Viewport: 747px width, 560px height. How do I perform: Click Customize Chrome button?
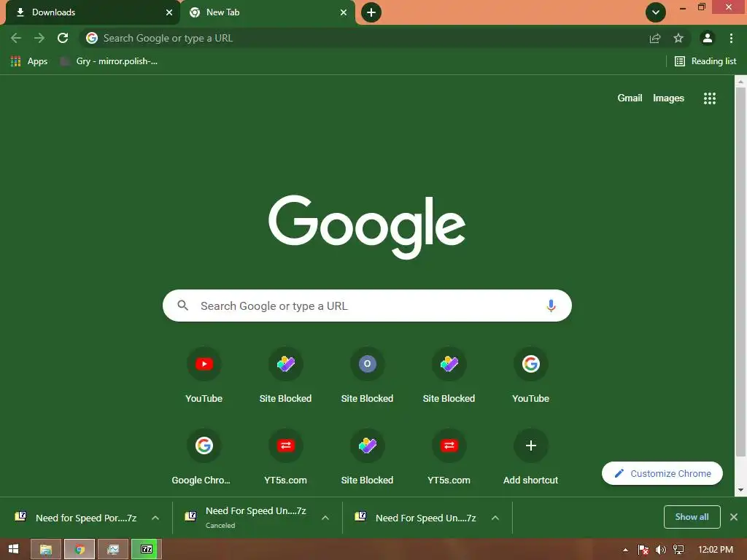[662, 473]
